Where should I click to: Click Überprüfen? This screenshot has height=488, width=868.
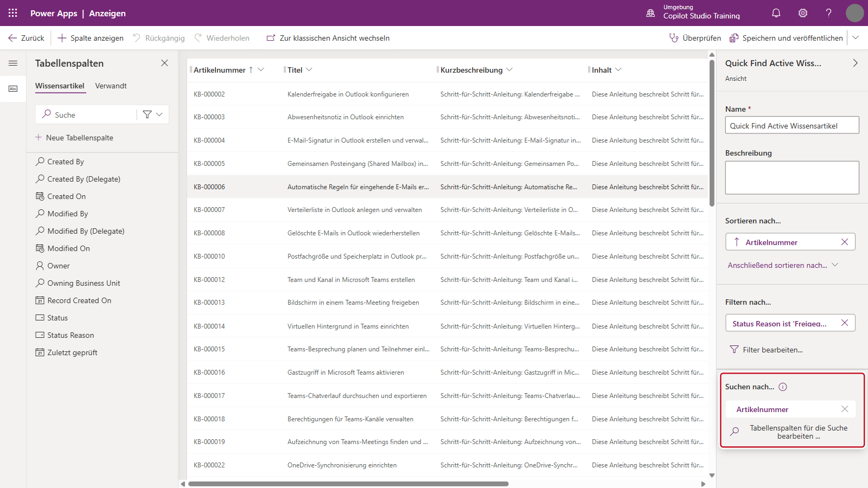[695, 38]
